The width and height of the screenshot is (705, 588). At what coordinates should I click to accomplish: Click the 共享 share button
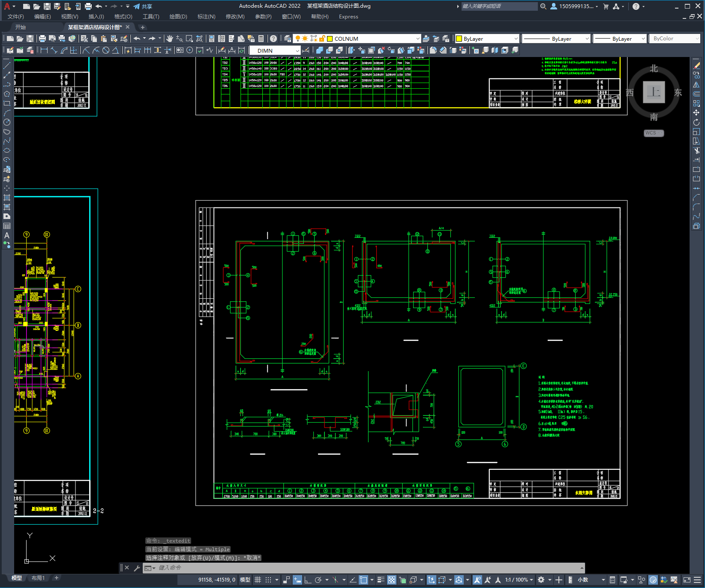[x=143, y=6]
